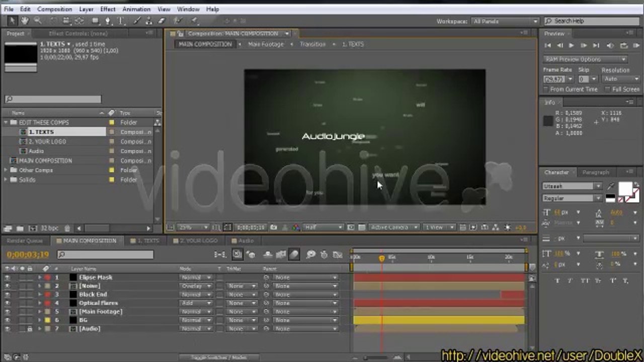Select the Pen tool

(x=108, y=21)
